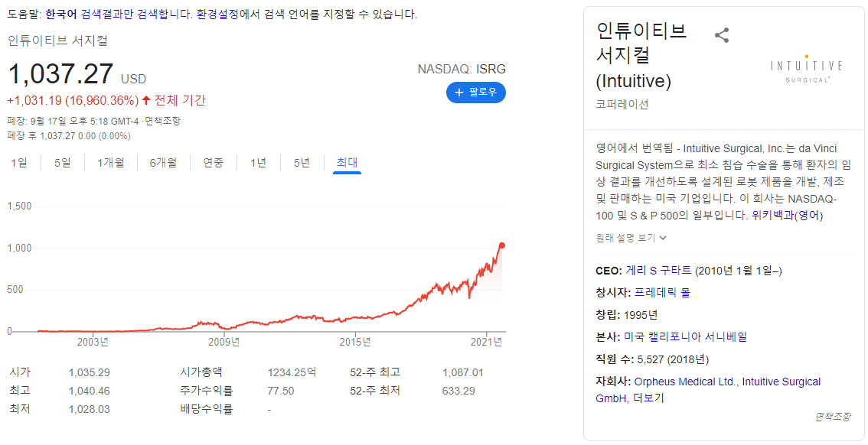Click the 시가총액 value 1234.25억
868x445 pixels.
click(292, 372)
